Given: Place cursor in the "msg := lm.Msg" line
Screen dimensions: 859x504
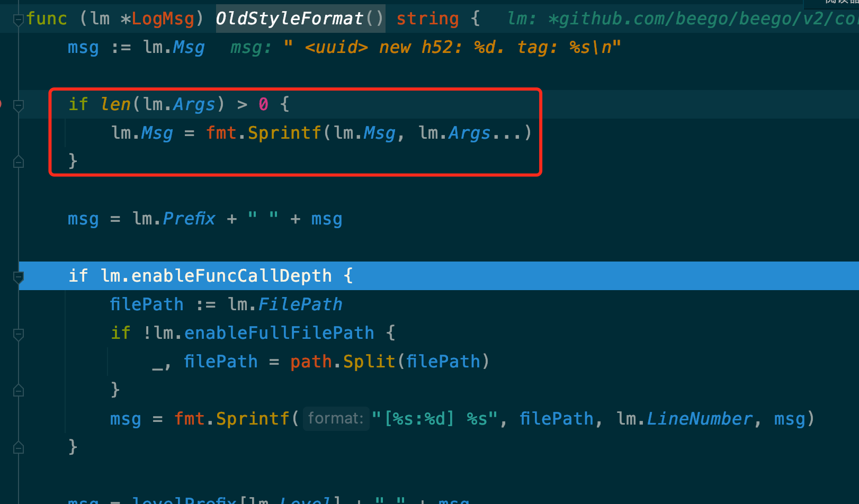Looking at the screenshot, I should (132, 47).
